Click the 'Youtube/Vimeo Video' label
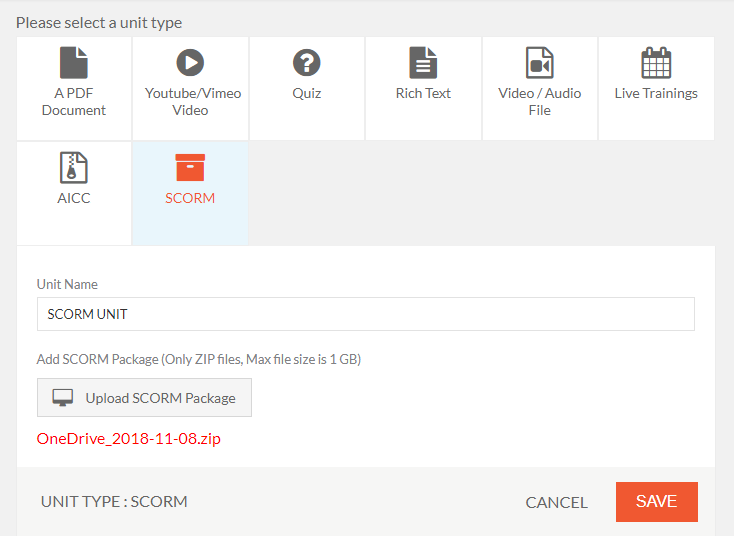 point(192,102)
